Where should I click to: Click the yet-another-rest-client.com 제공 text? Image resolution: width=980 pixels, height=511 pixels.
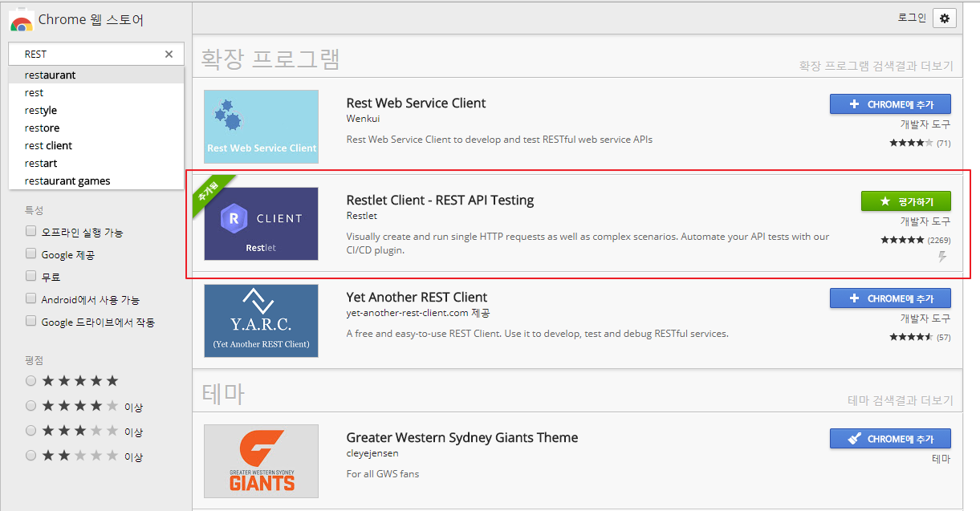[418, 313]
